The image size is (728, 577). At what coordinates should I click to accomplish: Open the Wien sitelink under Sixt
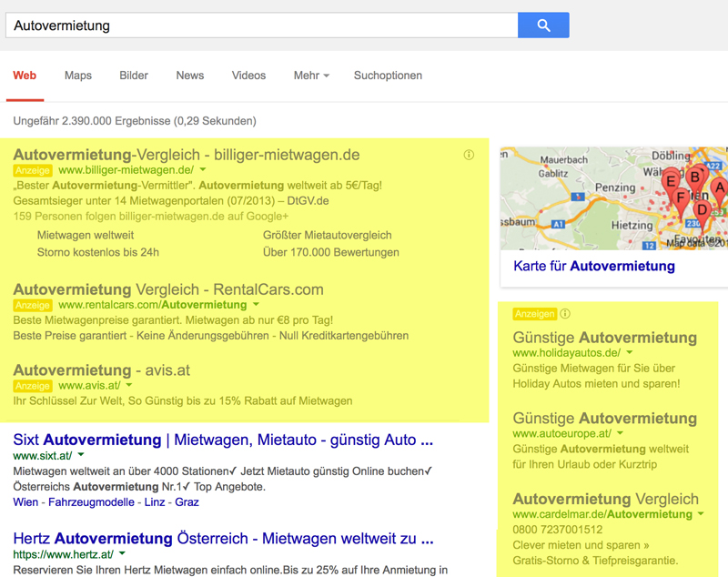coord(25,502)
